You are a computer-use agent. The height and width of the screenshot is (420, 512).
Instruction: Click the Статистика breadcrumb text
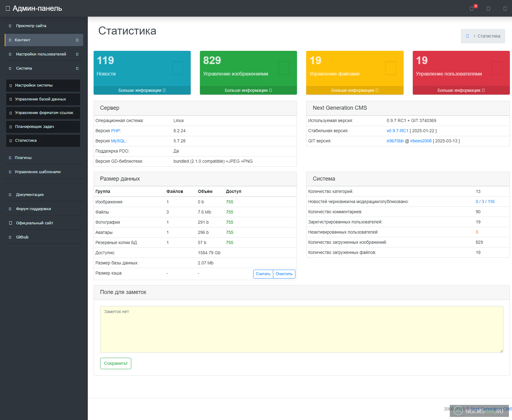tap(489, 36)
